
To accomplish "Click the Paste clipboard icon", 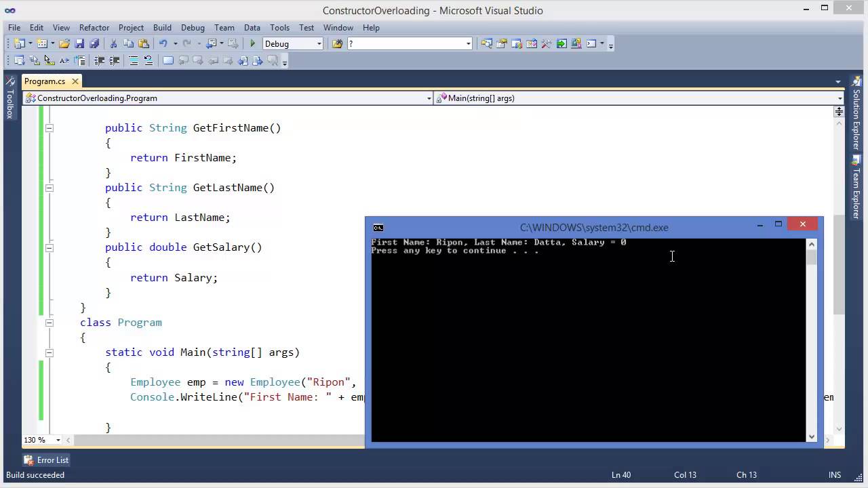I will 143,43.
